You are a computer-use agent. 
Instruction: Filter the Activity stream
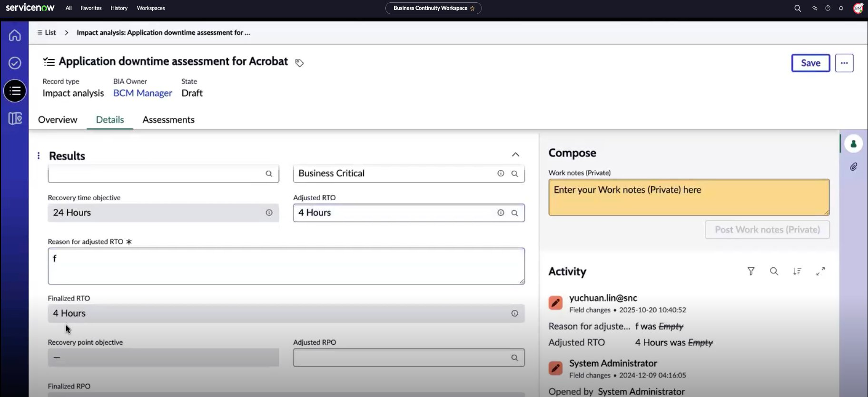(x=751, y=271)
